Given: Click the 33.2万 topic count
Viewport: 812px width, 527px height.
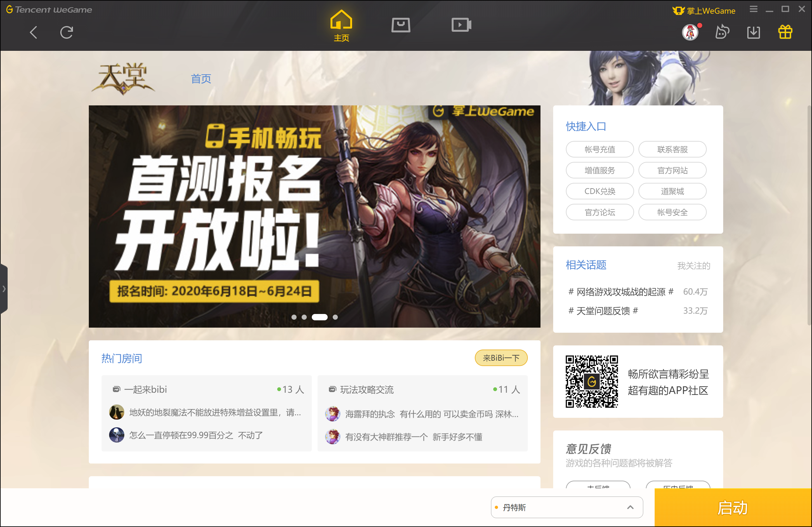Looking at the screenshot, I should point(695,311).
